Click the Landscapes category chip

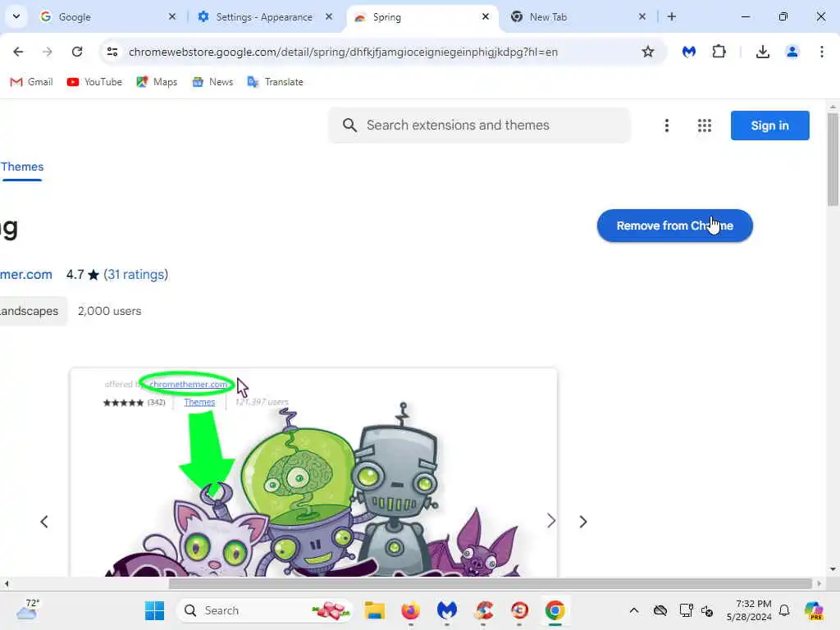32,311
